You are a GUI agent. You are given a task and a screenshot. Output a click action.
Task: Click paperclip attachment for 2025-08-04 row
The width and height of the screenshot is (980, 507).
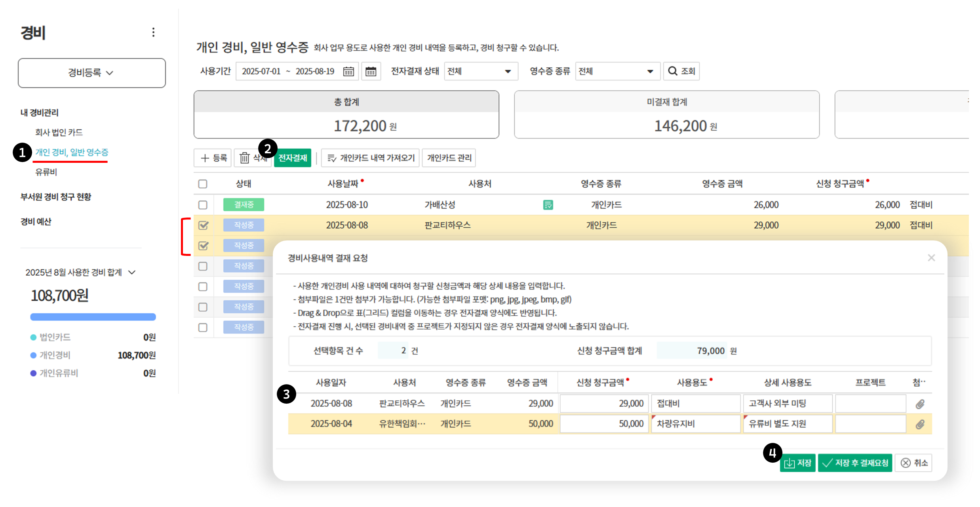pos(920,424)
